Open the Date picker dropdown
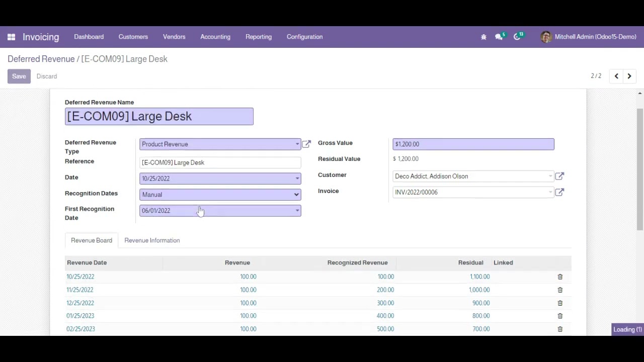Viewport: 644px width, 362px height. tap(297, 178)
